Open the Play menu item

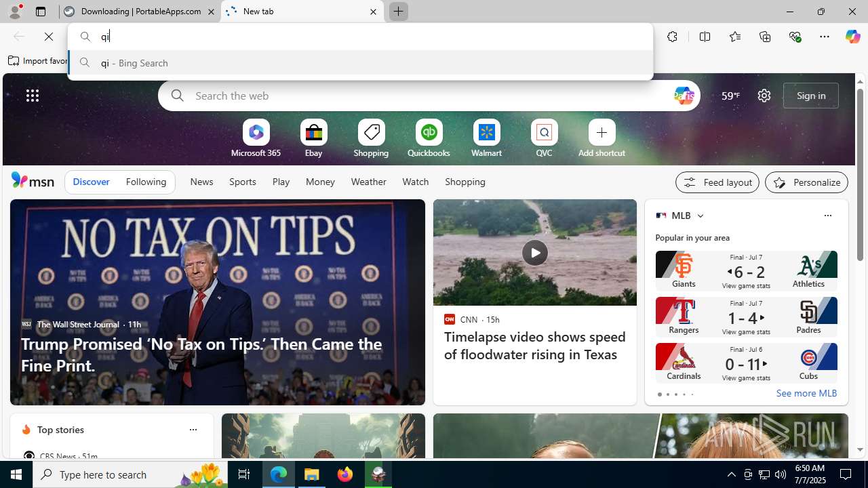pos(281,182)
